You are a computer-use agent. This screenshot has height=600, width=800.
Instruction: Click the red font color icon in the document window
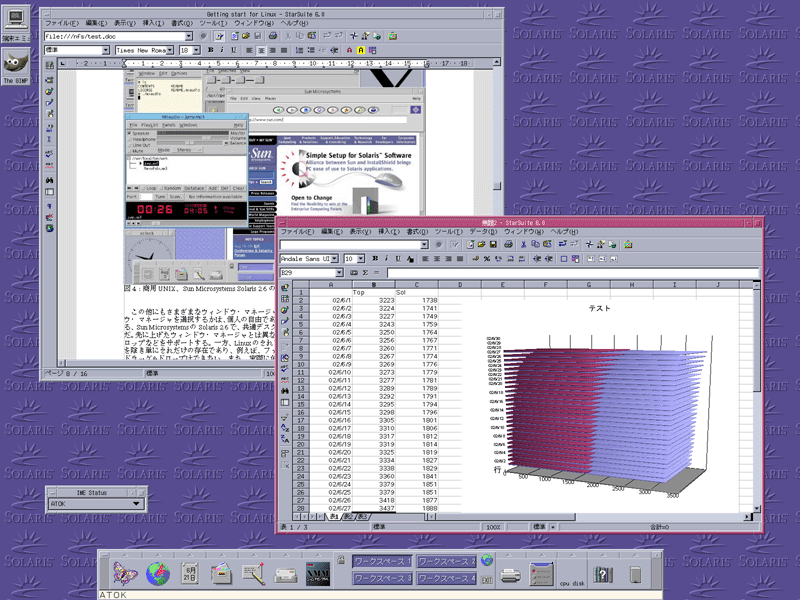[349, 50]
